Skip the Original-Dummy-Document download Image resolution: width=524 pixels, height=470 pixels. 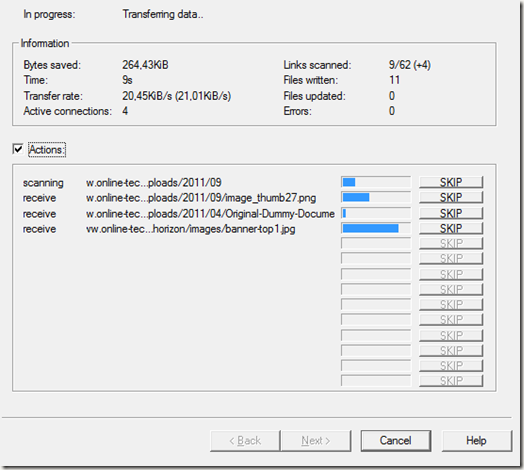(451, 213)
